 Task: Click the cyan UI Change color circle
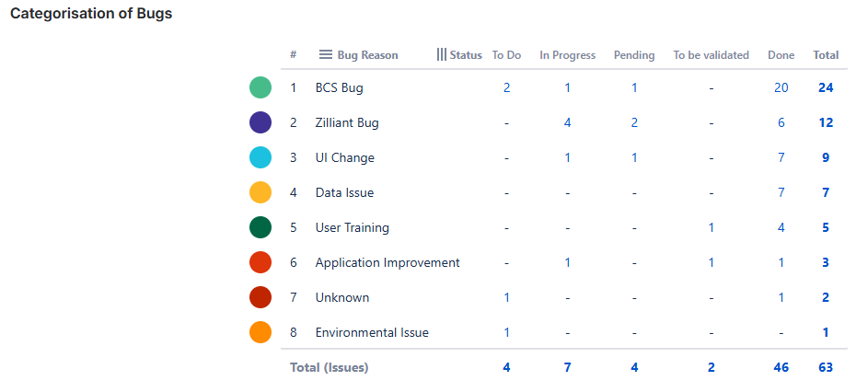click(x=260, y=158)
